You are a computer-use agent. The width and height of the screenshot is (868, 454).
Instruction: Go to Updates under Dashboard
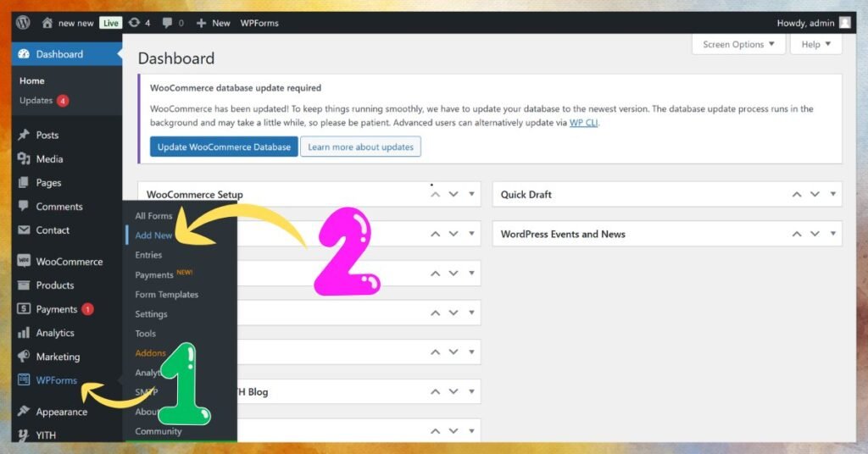[x=36, y=100]
